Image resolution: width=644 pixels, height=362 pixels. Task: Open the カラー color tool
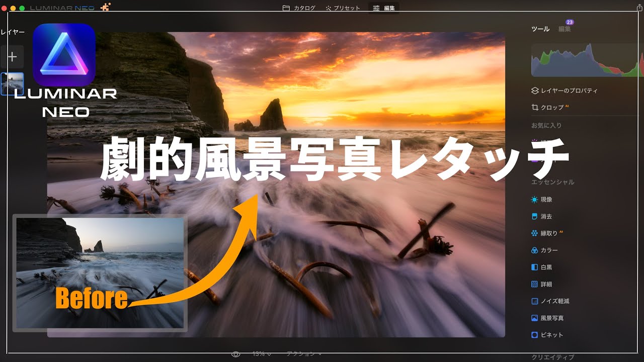(544, 250)
